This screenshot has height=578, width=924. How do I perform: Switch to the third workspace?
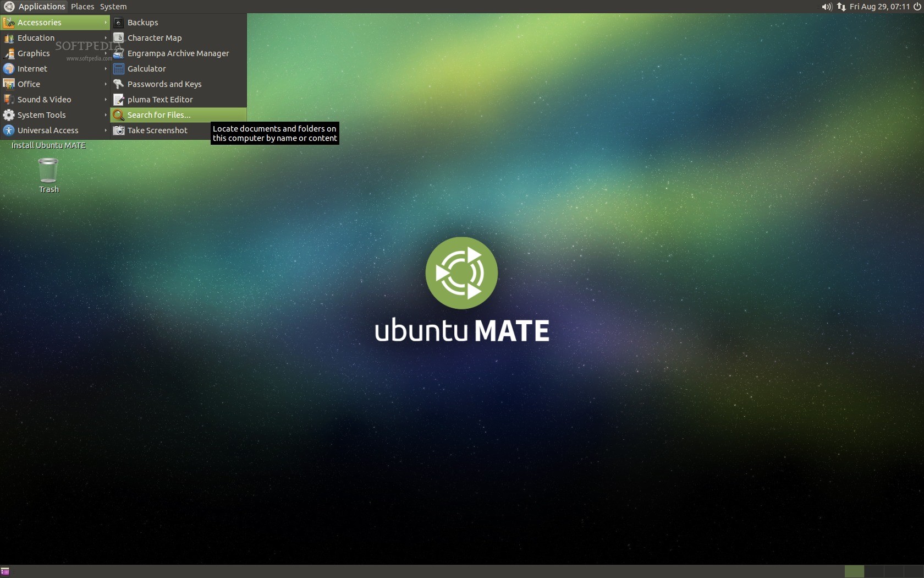[x=894, y=571]
